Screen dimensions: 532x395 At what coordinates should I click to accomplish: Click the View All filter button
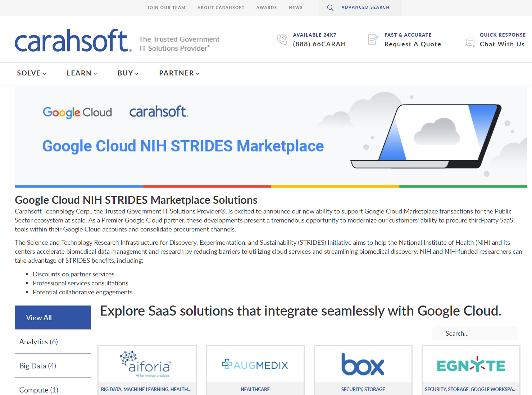pos(53,317)
